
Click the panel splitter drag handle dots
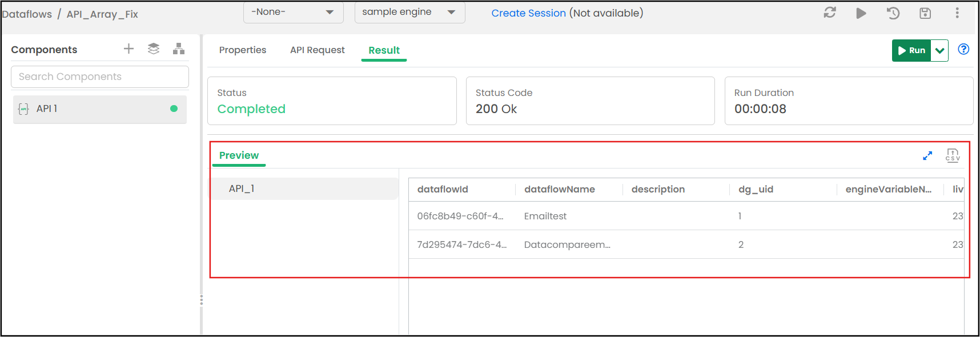pos(201,300)
